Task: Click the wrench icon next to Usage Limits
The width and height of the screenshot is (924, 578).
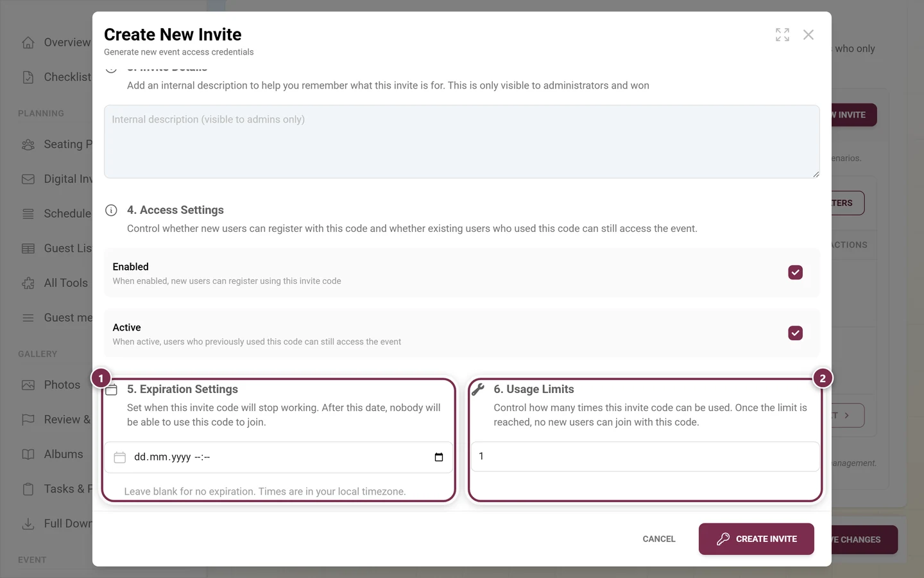Action: [x=478, y=389]
